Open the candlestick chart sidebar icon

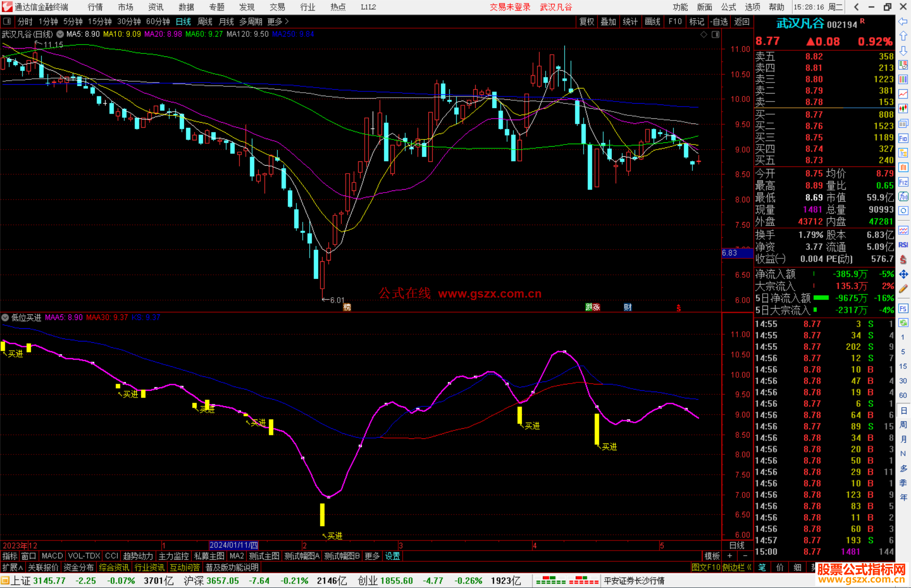point(903,109)
